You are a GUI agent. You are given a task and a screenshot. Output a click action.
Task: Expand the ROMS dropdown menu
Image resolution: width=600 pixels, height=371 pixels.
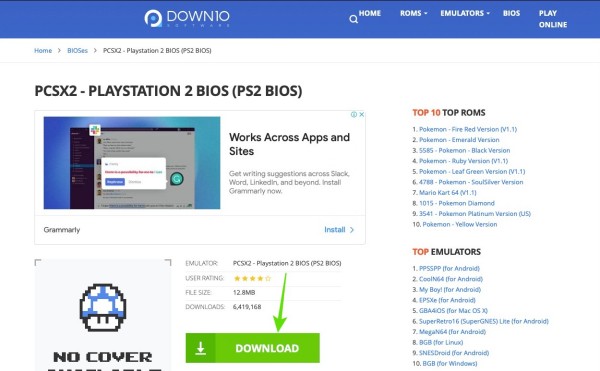(x=413, y=13)
